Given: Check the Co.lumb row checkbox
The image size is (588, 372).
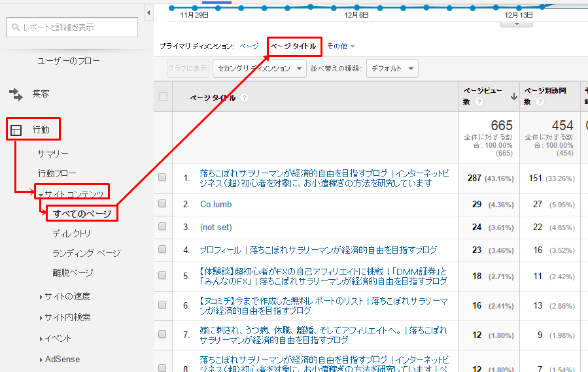Looking at the screenshot, I should pos(162,203).
